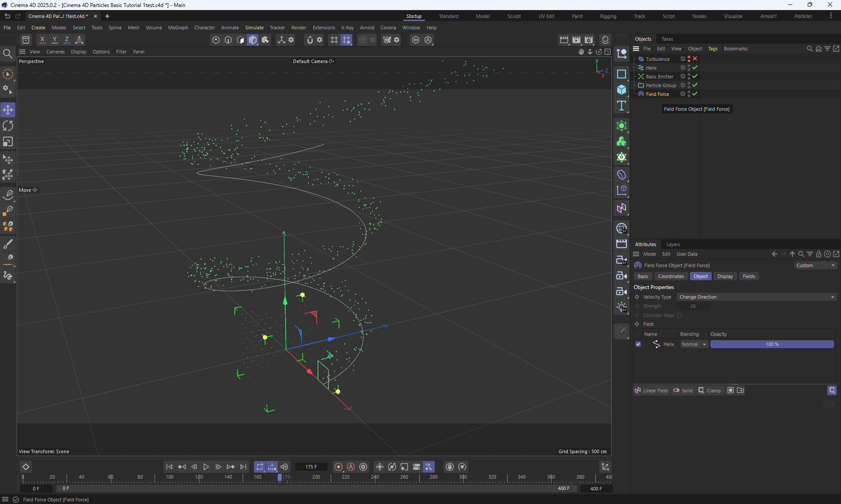Click Record Active Objects button
The height and width of the screenshot is (504, 841).
click(339, 467)
